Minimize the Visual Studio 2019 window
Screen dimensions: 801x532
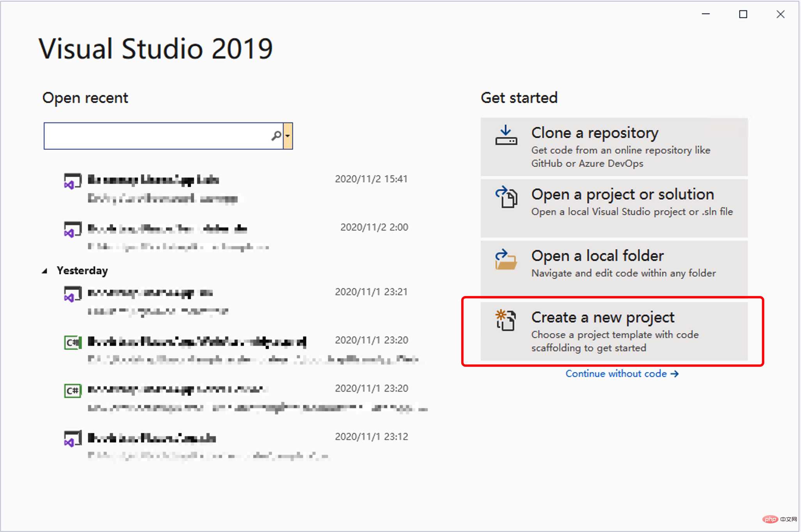[706, 14]
